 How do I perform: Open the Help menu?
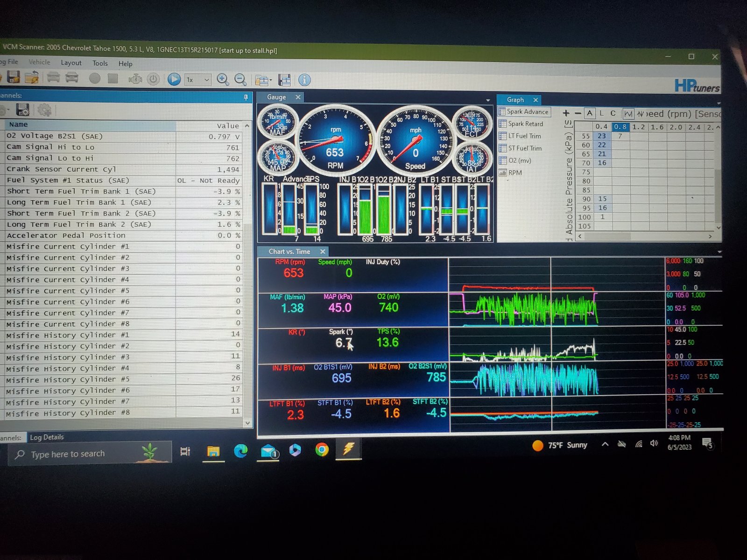(x=125, y=63)
